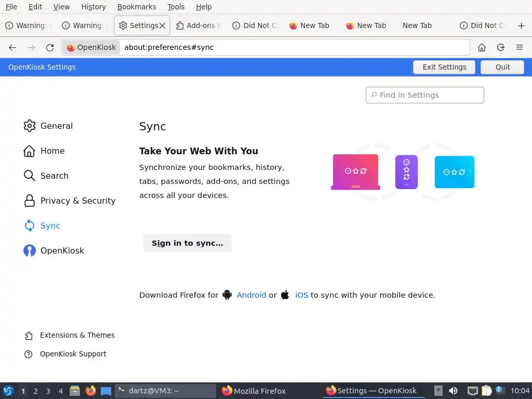This screenshot has height=399, width=532.
Task: Open the Tools menu
Action: tap(176, 7)
